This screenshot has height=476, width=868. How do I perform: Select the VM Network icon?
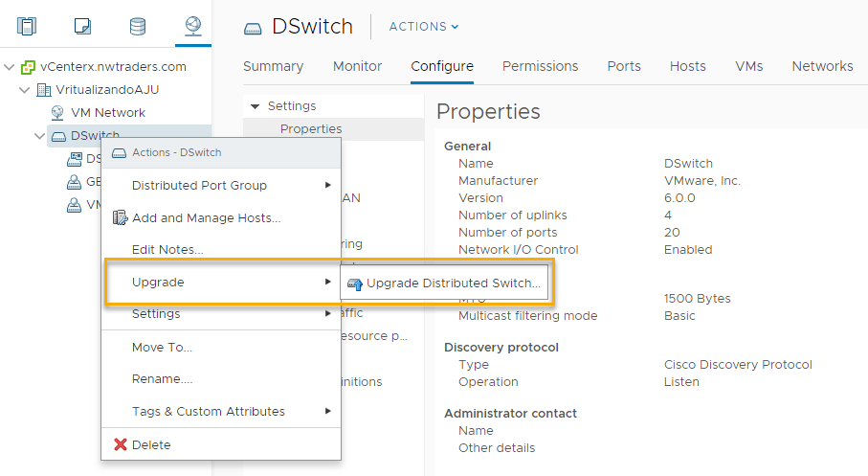(x=57, y=113)
